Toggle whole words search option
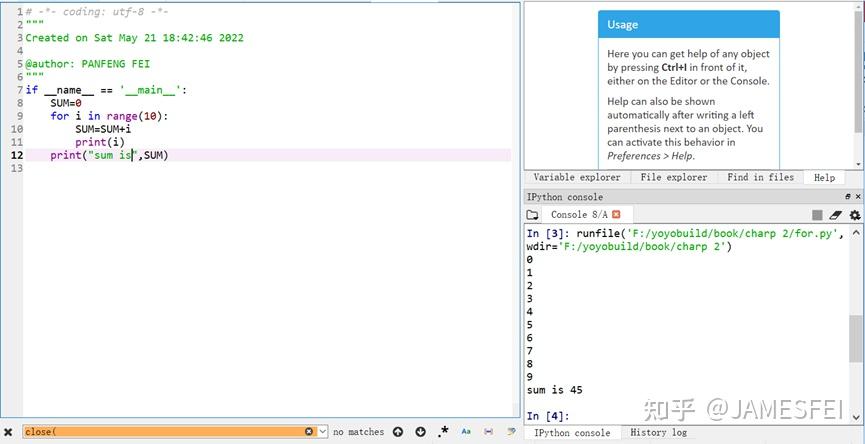Viewport: 865px width, 444px height. pos(488,432)
